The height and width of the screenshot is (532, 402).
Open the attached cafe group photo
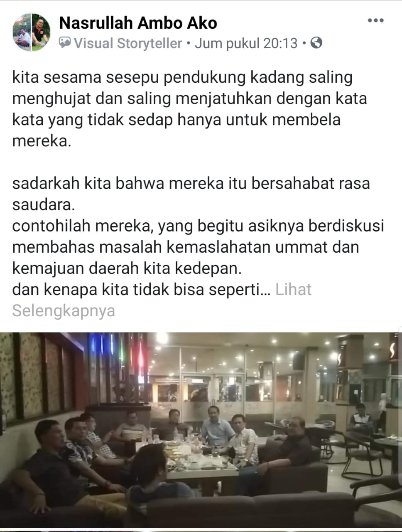point(201,430)
